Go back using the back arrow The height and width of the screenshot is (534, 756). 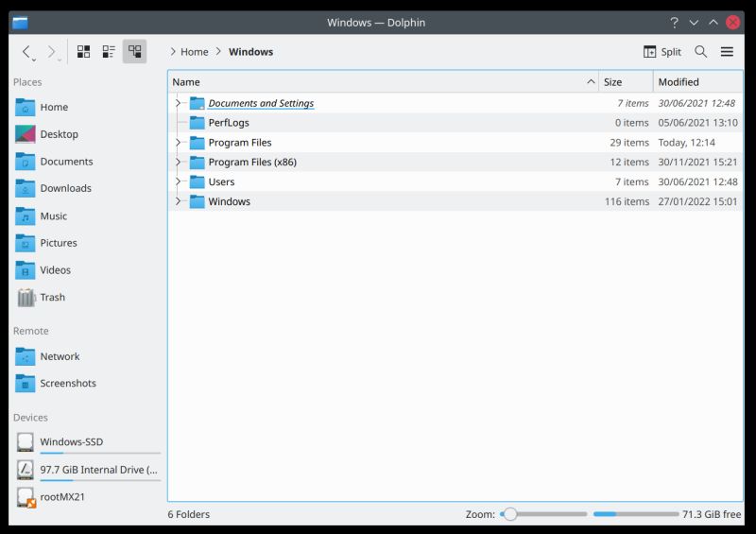26,52
